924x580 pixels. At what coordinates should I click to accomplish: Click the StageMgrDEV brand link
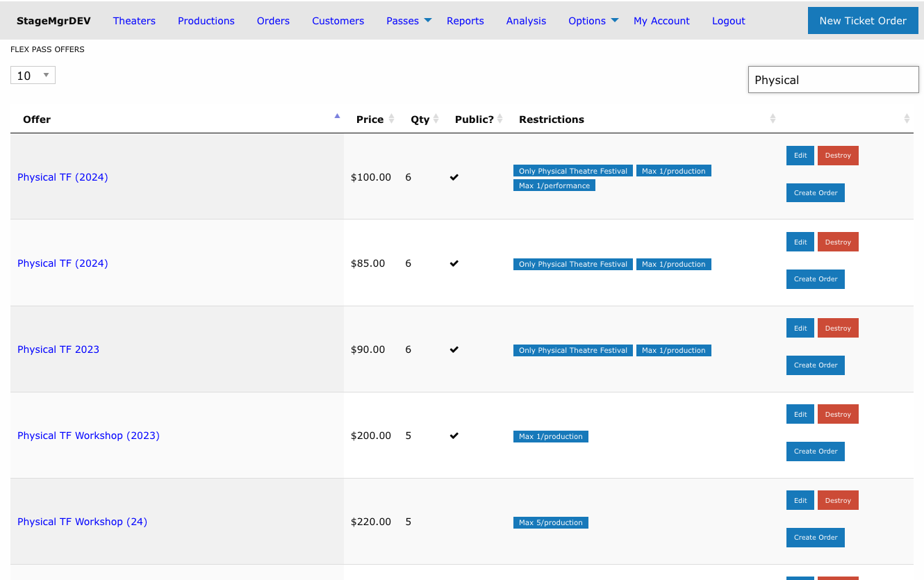(53, 21)
